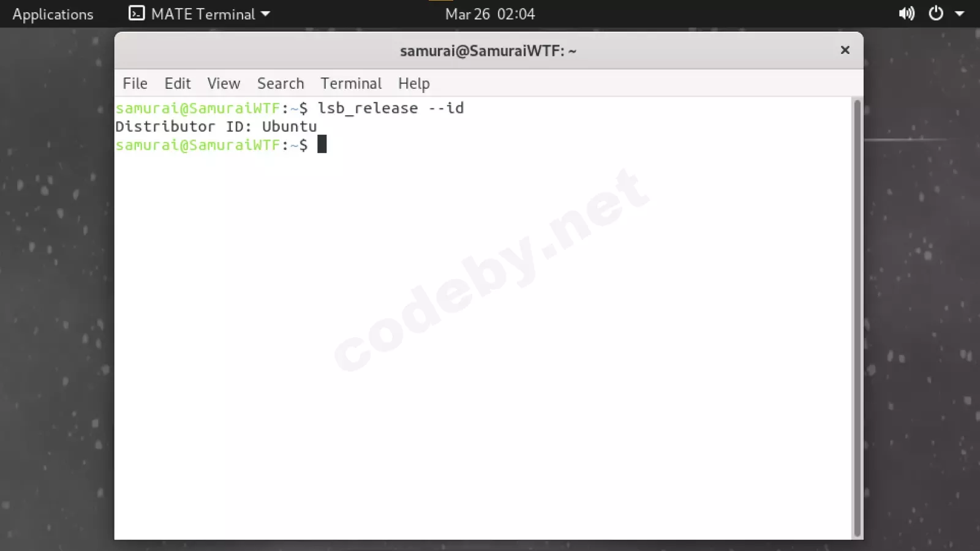Open the File menu
Screen dimensions: 980x551
[135, 83]
